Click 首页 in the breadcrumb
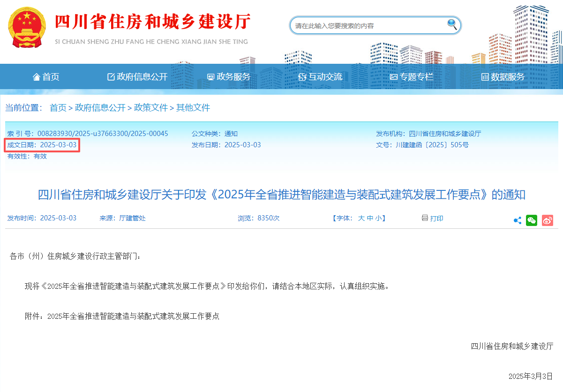This screenshot has width=563, height=392. click(x=58, y=108)
